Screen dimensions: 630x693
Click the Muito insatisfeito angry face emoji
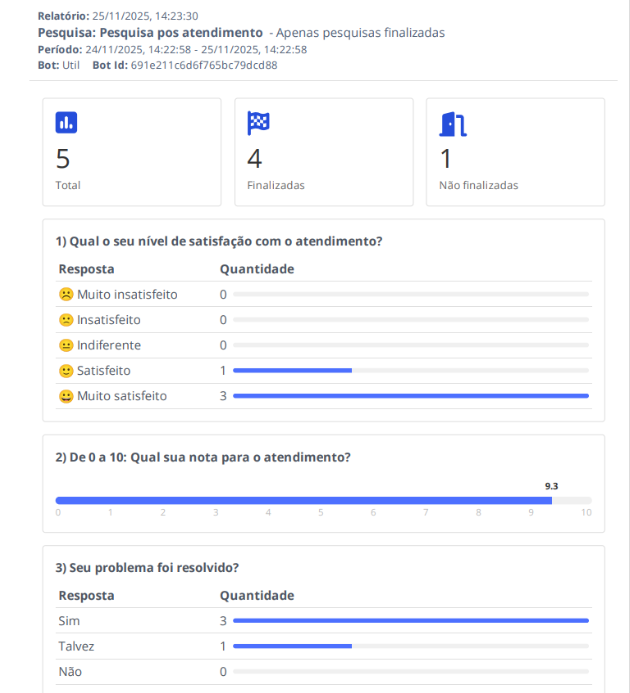click(66, 295)
